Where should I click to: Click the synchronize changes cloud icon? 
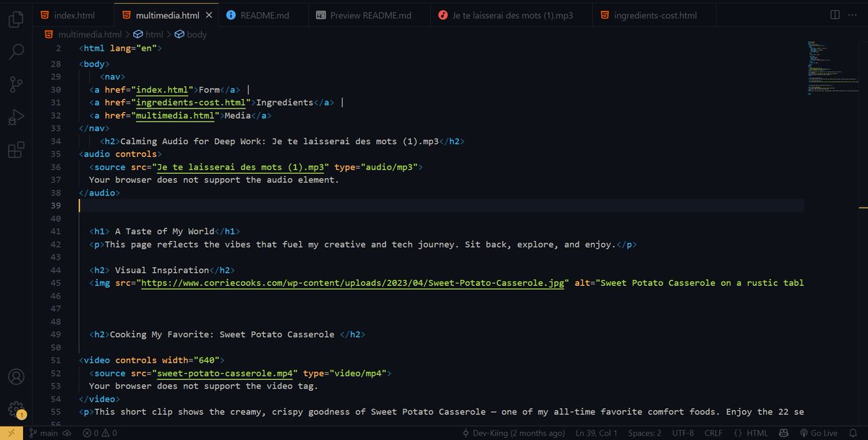coord(67,433)
